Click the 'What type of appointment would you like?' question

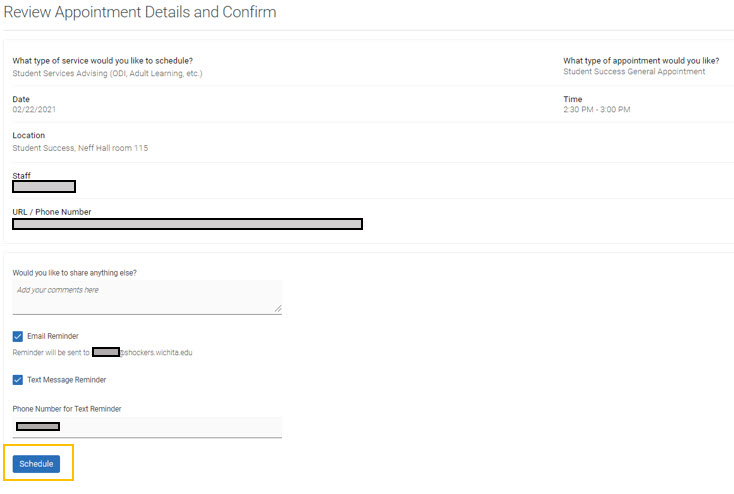(641, 61)
